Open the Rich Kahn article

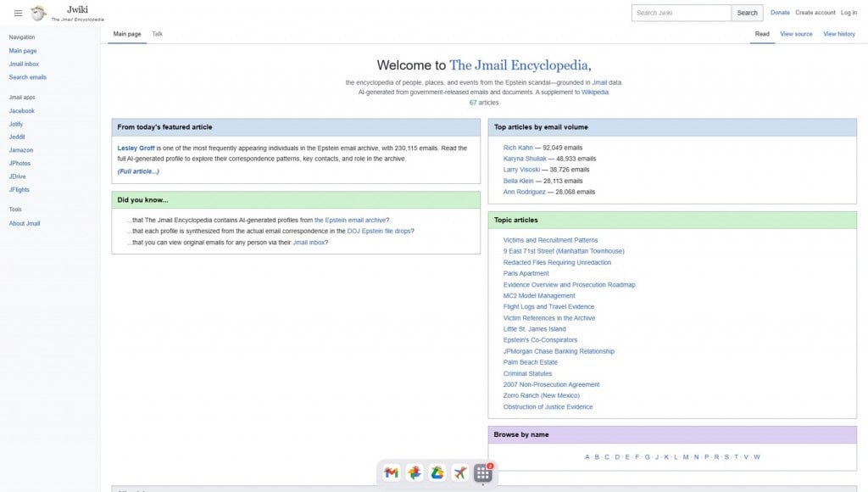518,148
